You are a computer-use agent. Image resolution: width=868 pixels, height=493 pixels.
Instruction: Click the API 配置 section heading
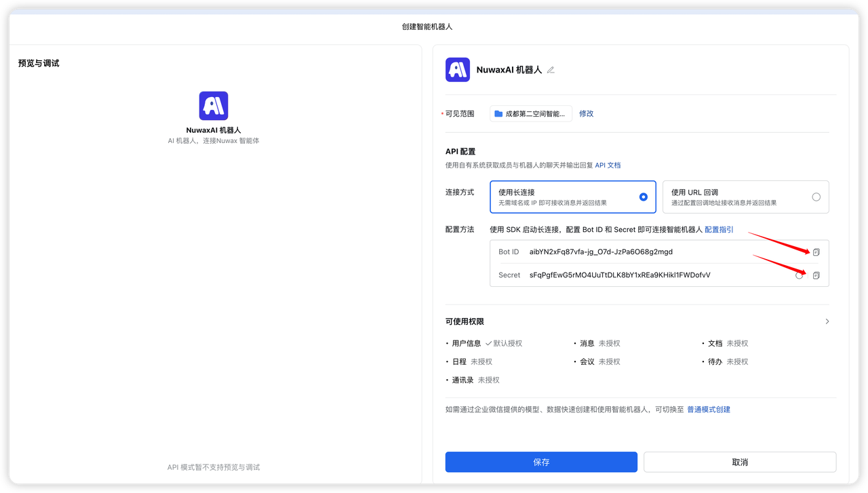click(x=460, y=152)
